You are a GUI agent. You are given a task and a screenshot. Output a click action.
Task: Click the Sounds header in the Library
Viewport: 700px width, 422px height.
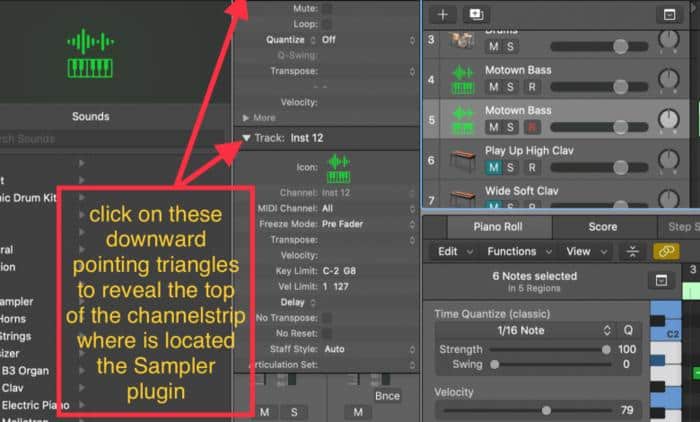click(91, 117)
